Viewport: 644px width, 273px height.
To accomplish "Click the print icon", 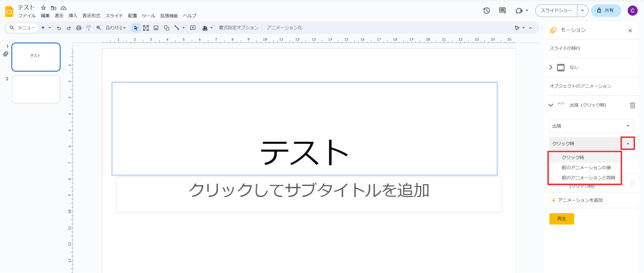I will tap(79, 28).
